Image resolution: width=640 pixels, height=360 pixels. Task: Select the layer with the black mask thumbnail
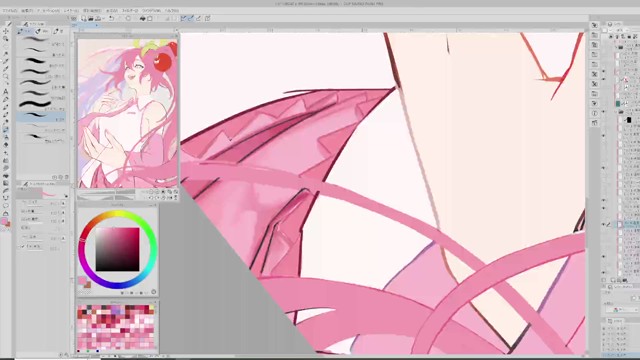coord(629,119)
